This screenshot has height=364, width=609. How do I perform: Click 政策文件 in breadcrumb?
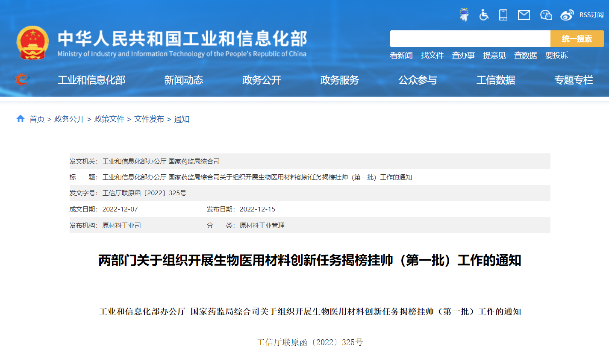[109, 119]
